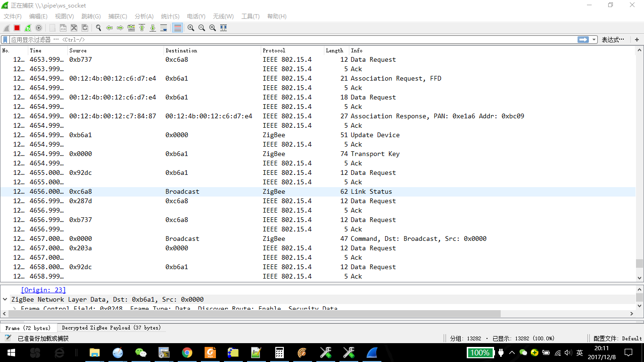Click the close capture file icon
Screen dimensions: 644x362
point(74,28)
